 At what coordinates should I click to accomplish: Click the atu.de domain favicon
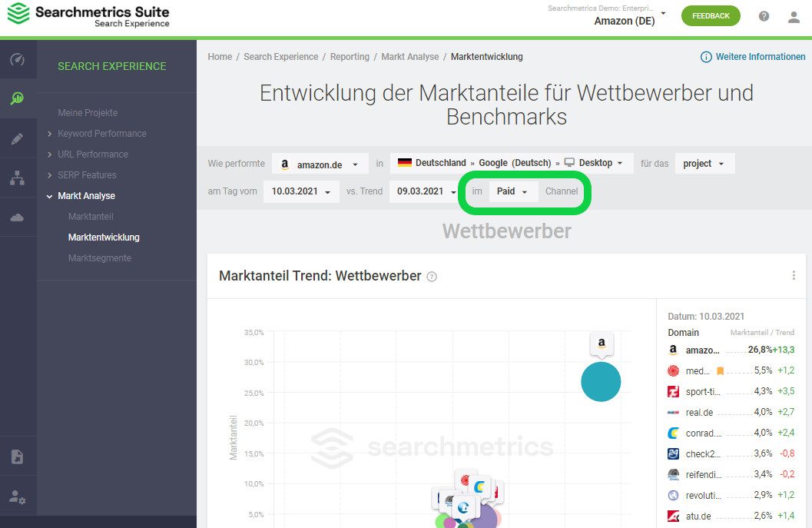673,516
